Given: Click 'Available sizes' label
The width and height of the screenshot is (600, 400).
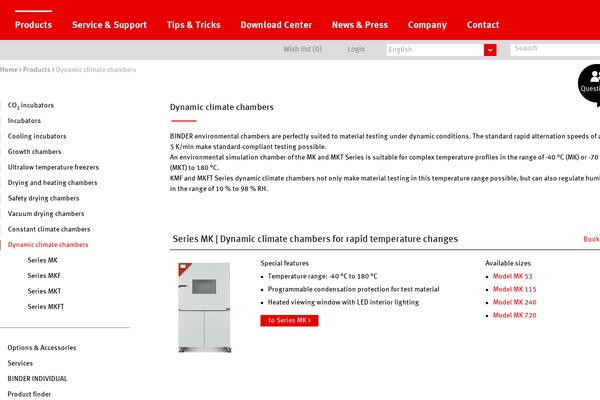Looking at the screenshot, I should (508, 263).
